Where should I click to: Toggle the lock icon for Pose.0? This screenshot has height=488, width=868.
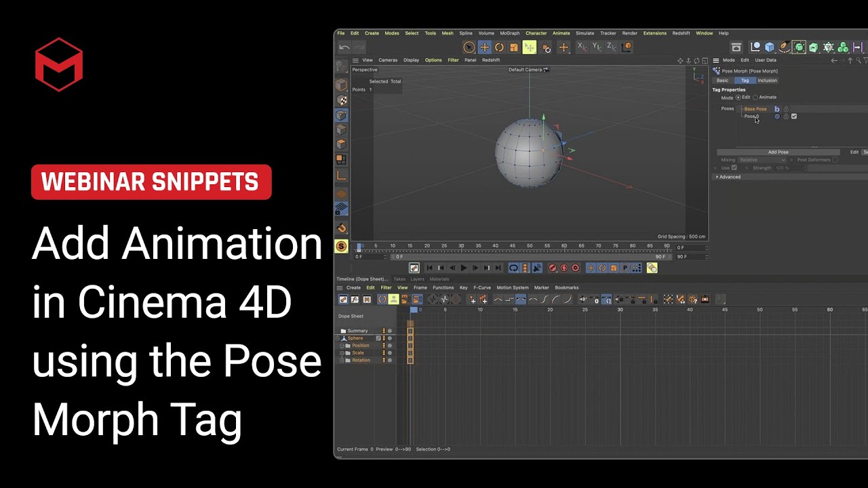click(786, 117)
